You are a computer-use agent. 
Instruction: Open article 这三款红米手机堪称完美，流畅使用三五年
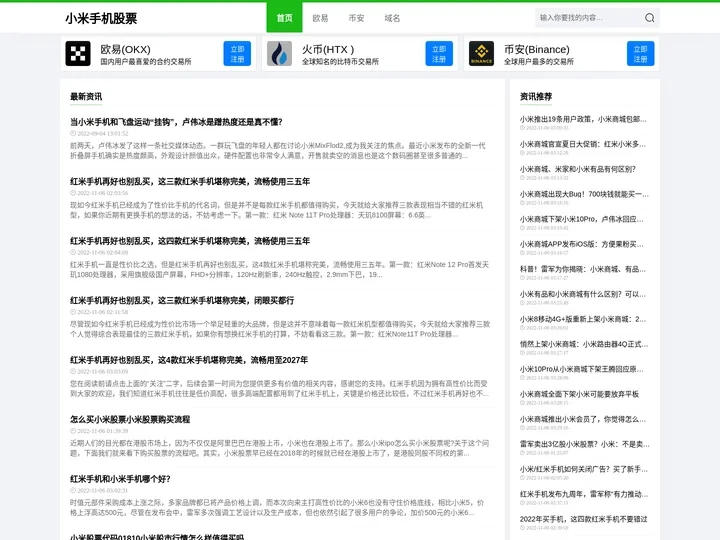coord(190,181)
